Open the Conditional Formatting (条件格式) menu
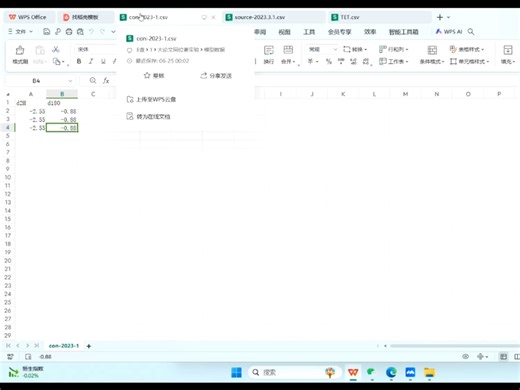The width and height of the screenshot is (520, 390). tap(432, 55)
